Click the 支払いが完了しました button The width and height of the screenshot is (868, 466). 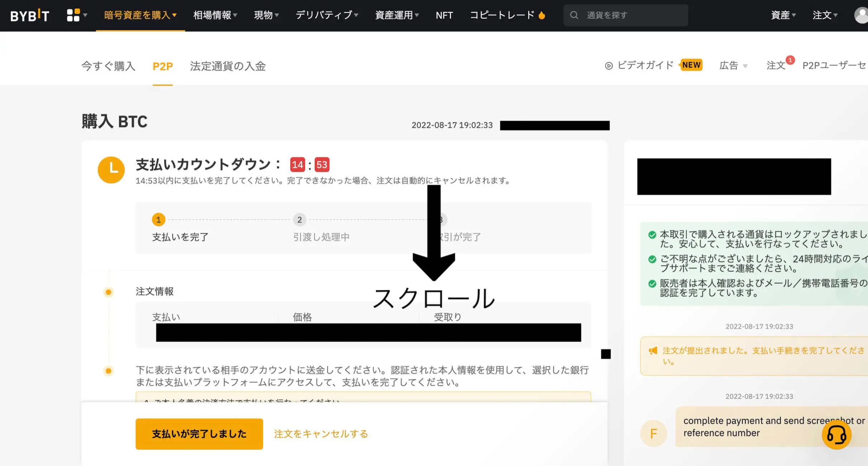[x=199, y=434]
